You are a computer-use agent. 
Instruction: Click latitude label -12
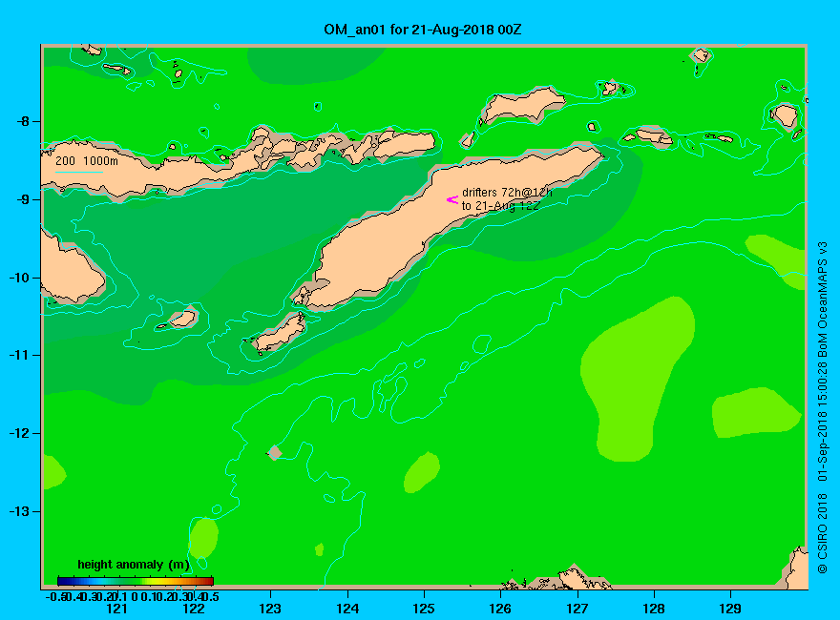(x=19, y=433)
